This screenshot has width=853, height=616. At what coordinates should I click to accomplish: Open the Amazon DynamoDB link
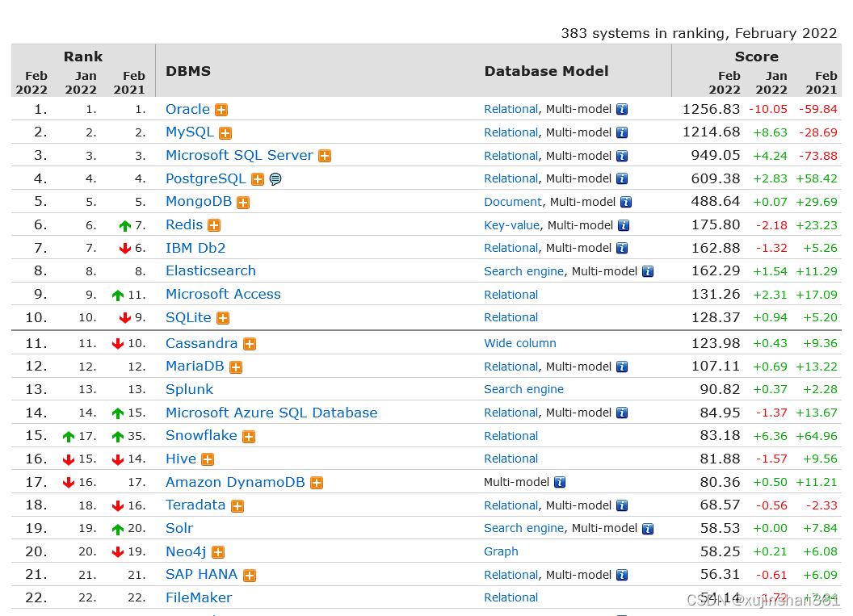pyautogui.click(x=236, y=482)
